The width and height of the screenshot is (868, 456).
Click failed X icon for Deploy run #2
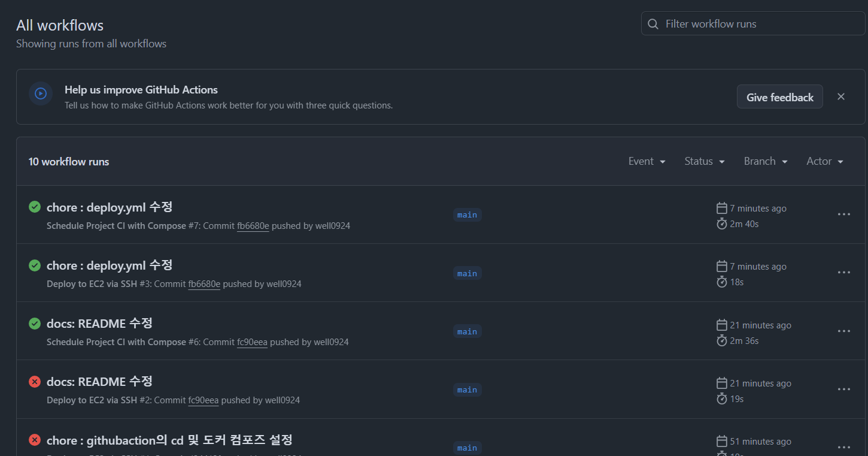pyautogui.click(x=35, y=381)
